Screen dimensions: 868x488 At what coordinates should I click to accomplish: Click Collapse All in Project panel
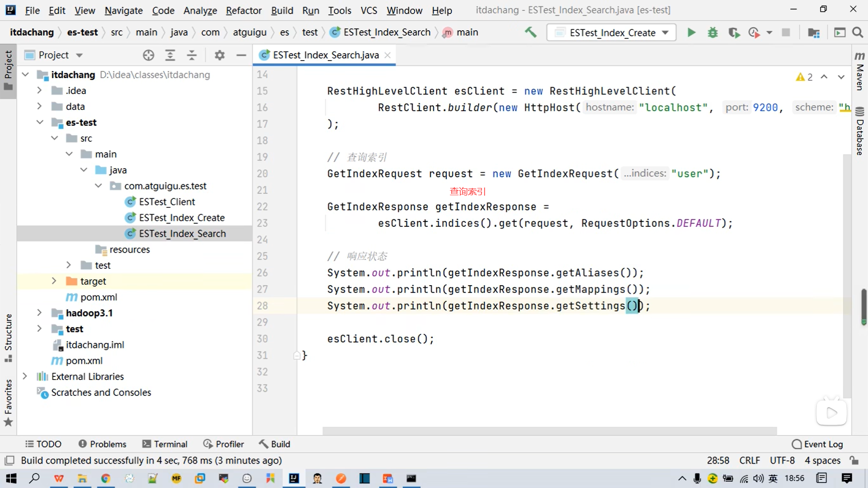(x=192, y=55)
